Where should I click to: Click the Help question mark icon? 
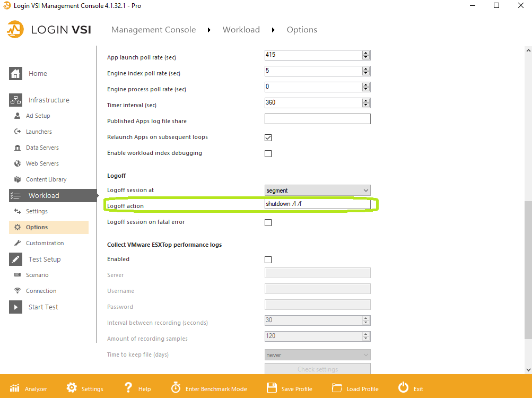click(128, 387)
